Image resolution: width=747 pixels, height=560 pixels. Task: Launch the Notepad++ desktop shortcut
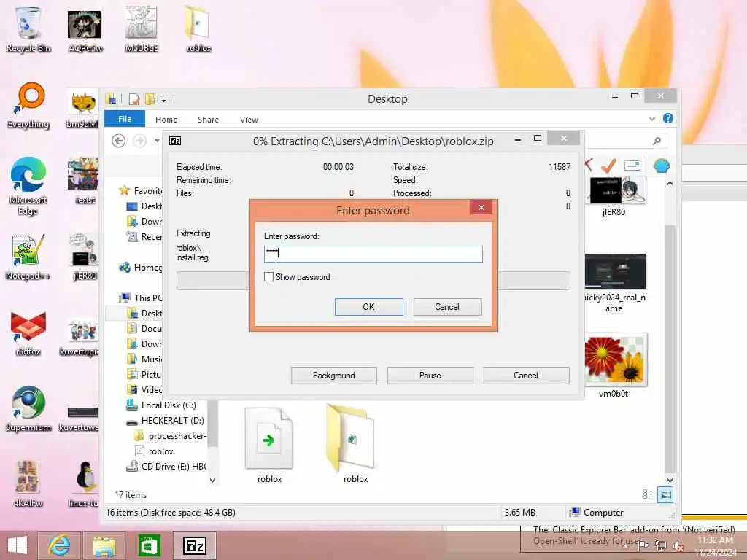point(28,257)
